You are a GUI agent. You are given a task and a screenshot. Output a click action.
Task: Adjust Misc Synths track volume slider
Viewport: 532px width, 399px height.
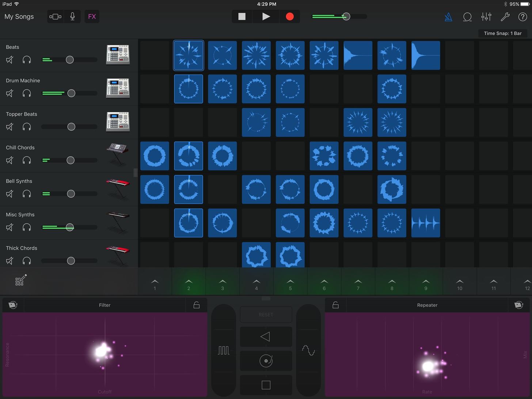point(69,227)
